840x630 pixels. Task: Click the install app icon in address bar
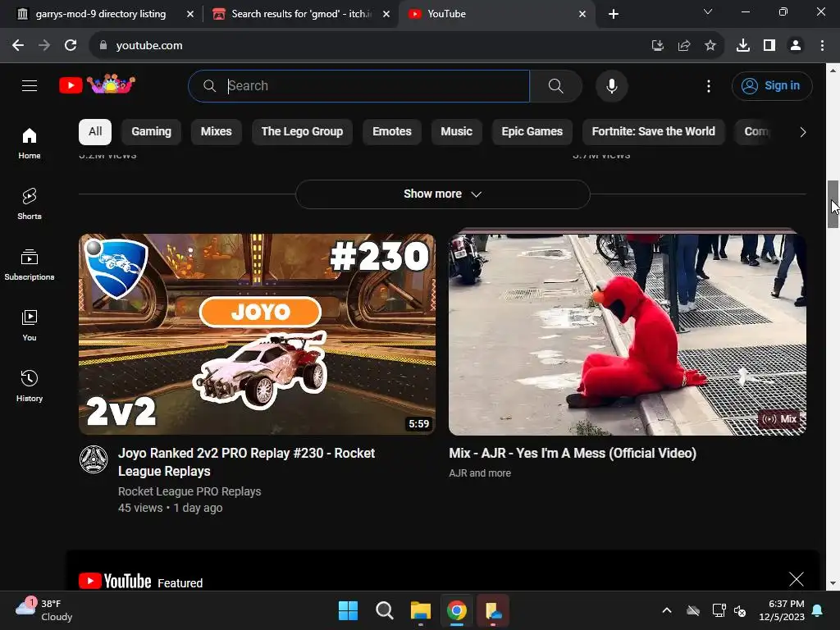click(x=658, y=46)
